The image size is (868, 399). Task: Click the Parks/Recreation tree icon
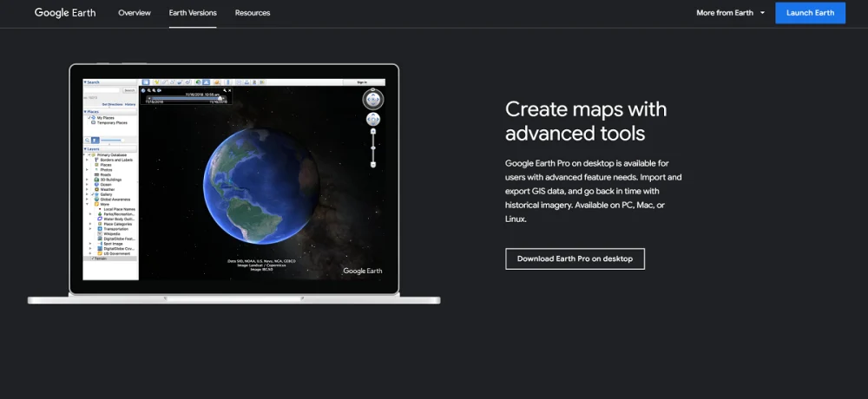pyautogui.click(x=100, y=213)
